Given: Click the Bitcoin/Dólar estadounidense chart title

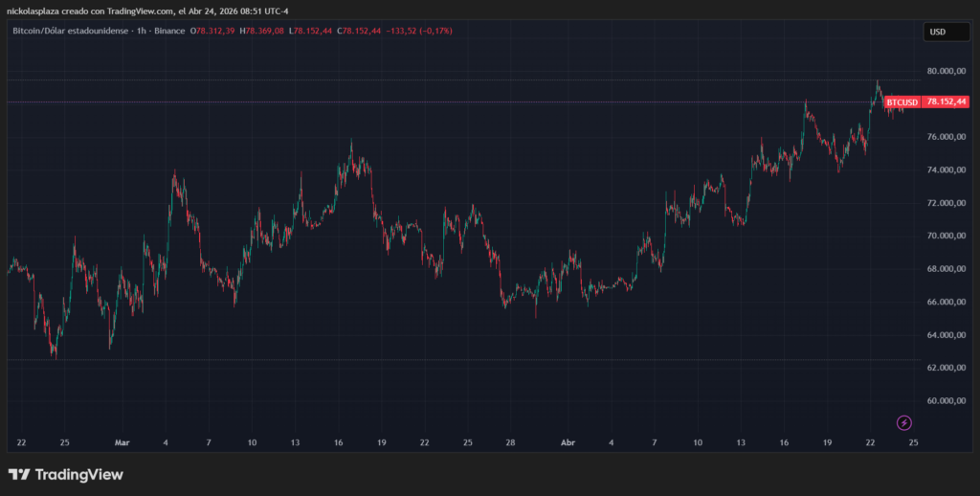Looking at the screenshot, I should [66, 32].
